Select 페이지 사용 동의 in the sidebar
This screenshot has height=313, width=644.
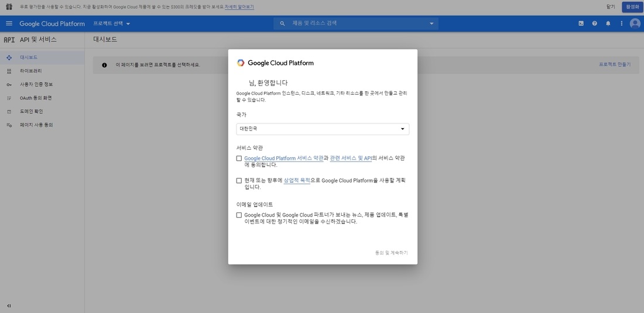[x=42, y=125]
